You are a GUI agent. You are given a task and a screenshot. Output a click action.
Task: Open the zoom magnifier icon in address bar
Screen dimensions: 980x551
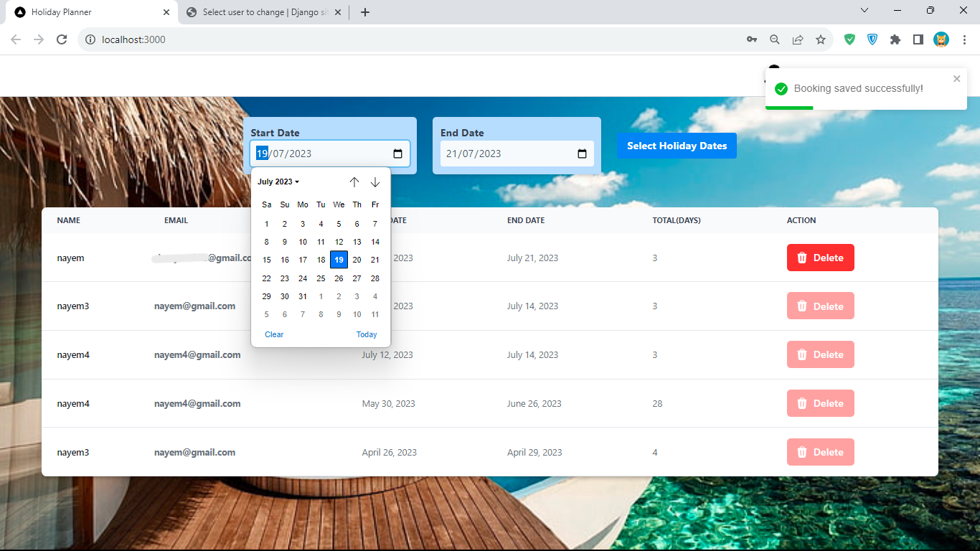click(775, 39)
